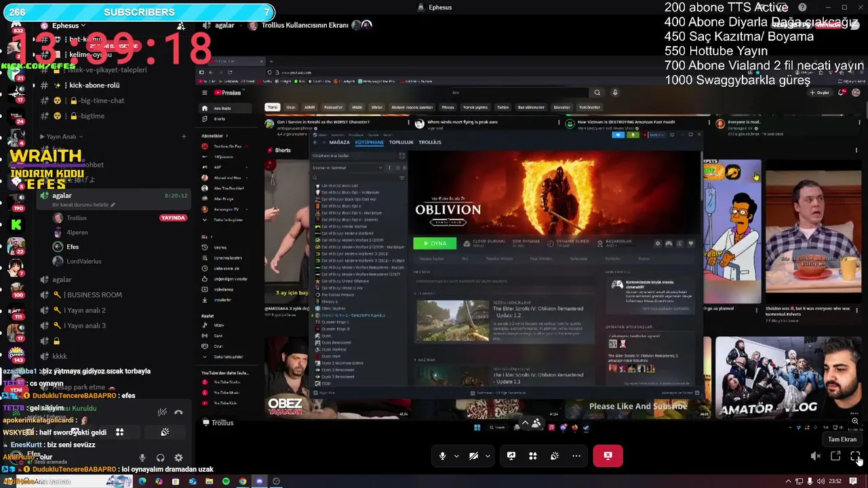Expand the participants chevron above control bar
The image size is (868, 488).
525,422
